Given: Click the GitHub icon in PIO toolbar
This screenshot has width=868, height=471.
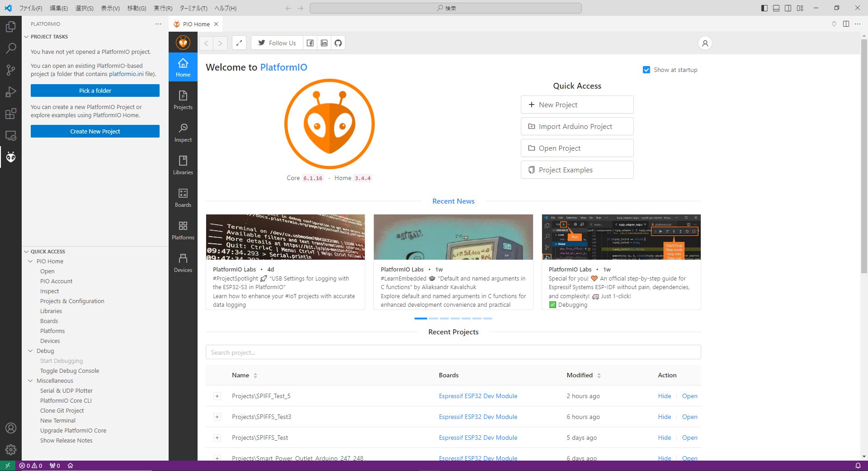Looking at the screenshot, I should [338, 43].
